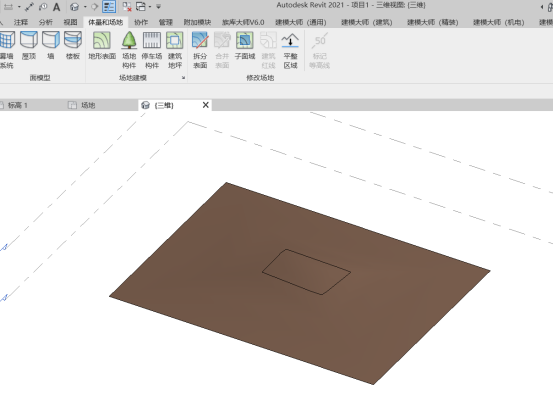554x395 pixels.
Task: Select the Text (A) tool in quick access
Action: point(56,7)
